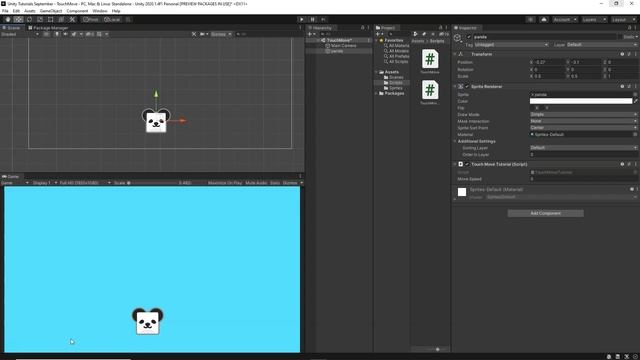Open the Collab search icon near Account
This screenshot has height=360, width=640.
point(531,20)
